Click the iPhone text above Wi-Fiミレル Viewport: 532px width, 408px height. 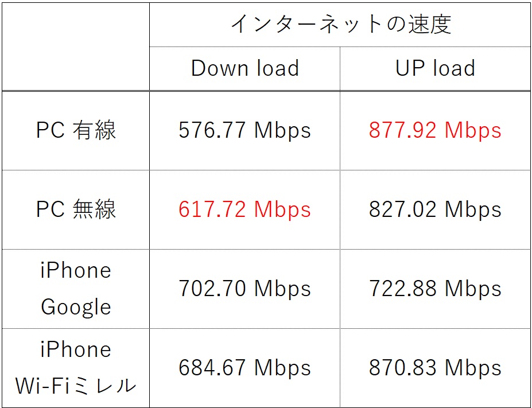pos(76,349)
